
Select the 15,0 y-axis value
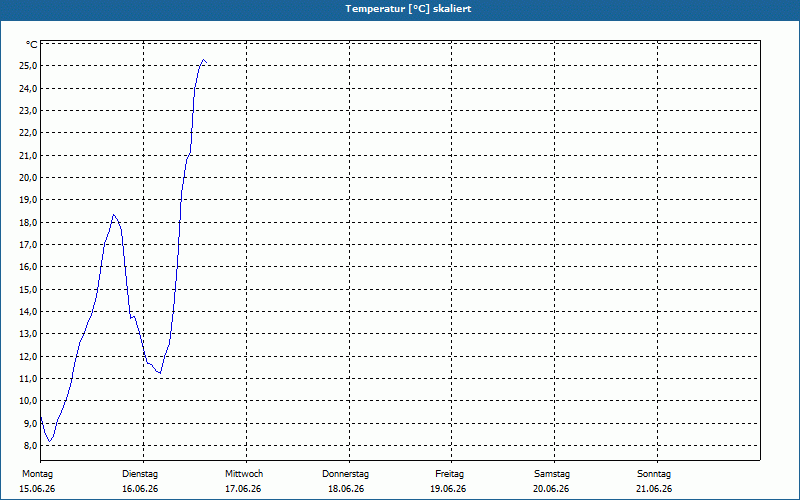29,289
